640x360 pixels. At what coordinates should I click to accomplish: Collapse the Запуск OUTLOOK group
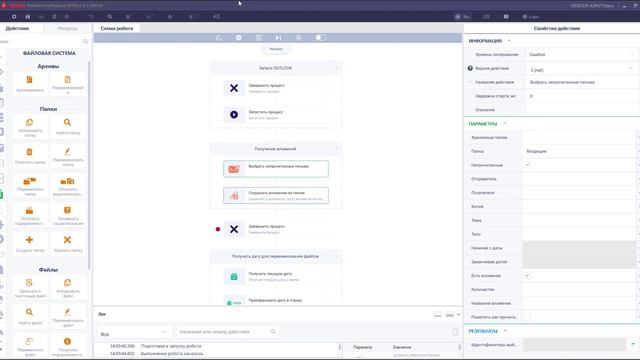336,68
